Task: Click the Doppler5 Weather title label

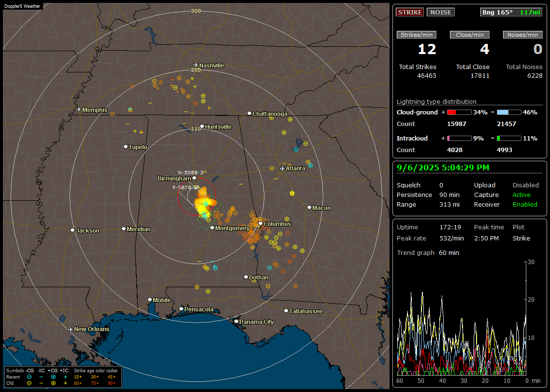Action: (x=22, y=6)
